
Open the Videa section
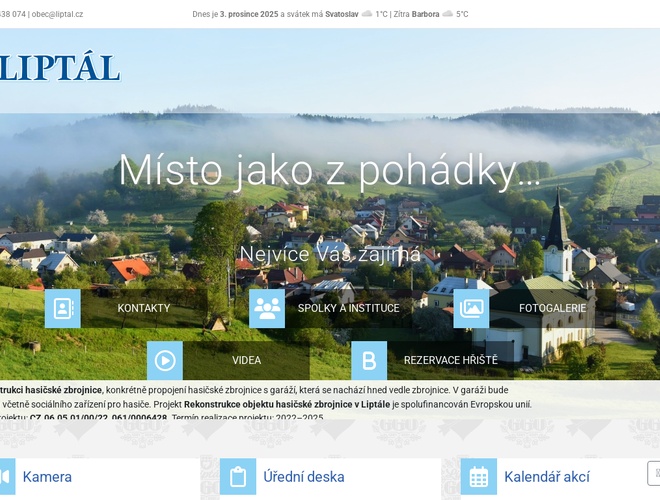click(x=246, y=360)
